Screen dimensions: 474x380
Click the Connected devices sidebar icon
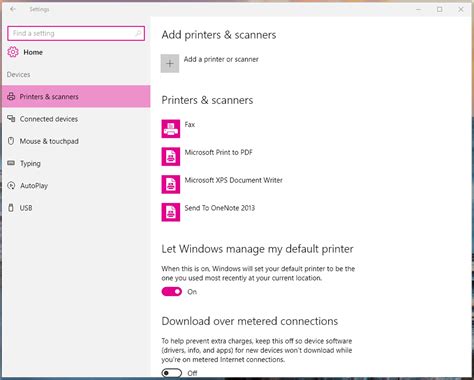pyautogui.click(x=11, y=119)
